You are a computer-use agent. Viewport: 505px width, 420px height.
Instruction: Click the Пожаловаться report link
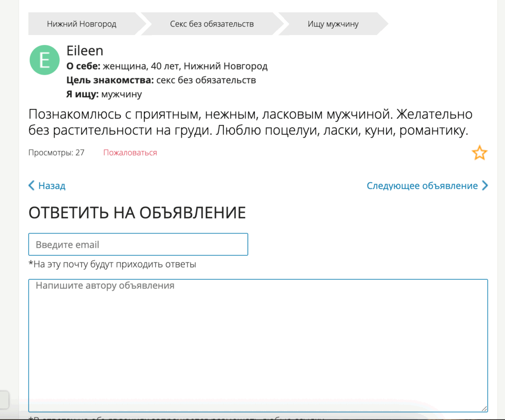click(x=130, y=153)
